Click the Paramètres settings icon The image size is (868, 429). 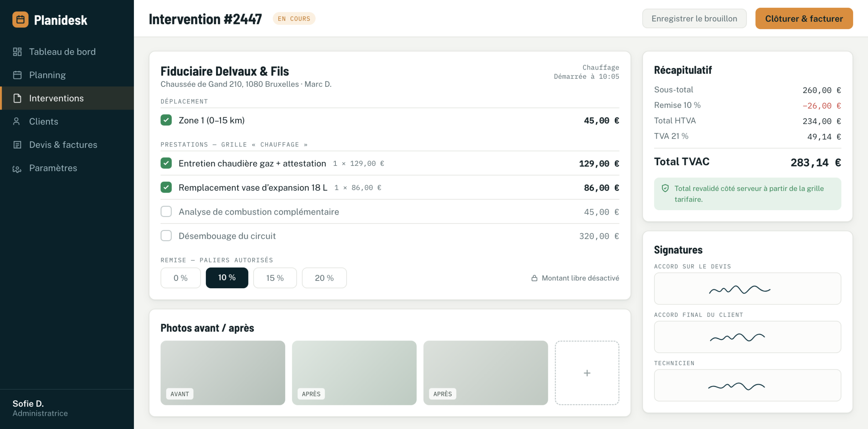click(17, 168)
